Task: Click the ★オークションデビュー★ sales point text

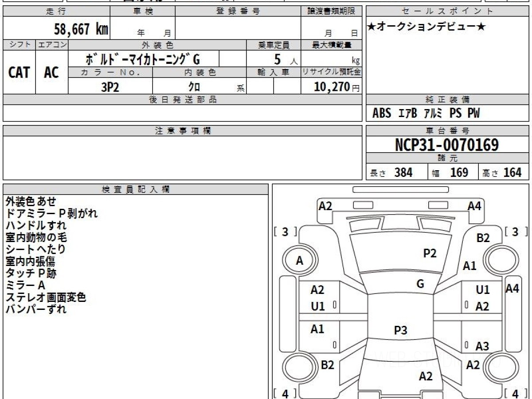Action: pyautogui.click(x=426, y=27)
